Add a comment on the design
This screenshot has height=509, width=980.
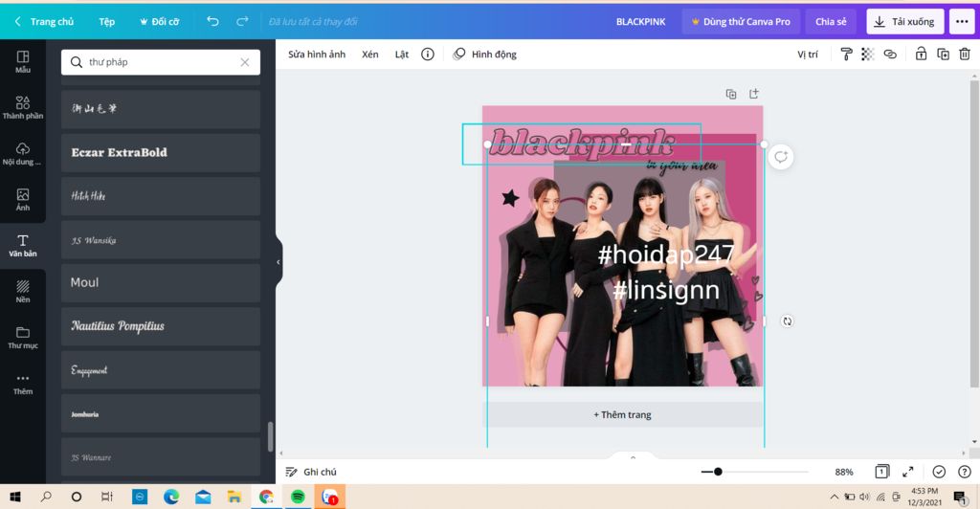pyautogui.click(x=781, y=157)
